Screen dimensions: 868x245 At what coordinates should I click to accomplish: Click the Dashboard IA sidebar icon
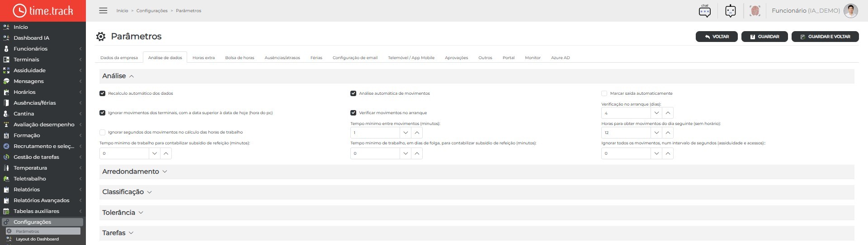tap(6, 38)
